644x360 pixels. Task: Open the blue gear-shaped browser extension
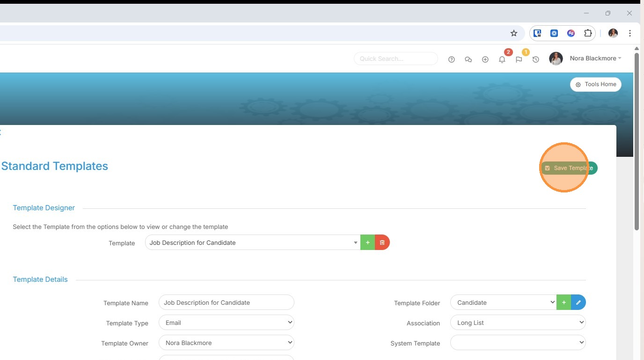point(554,33)
